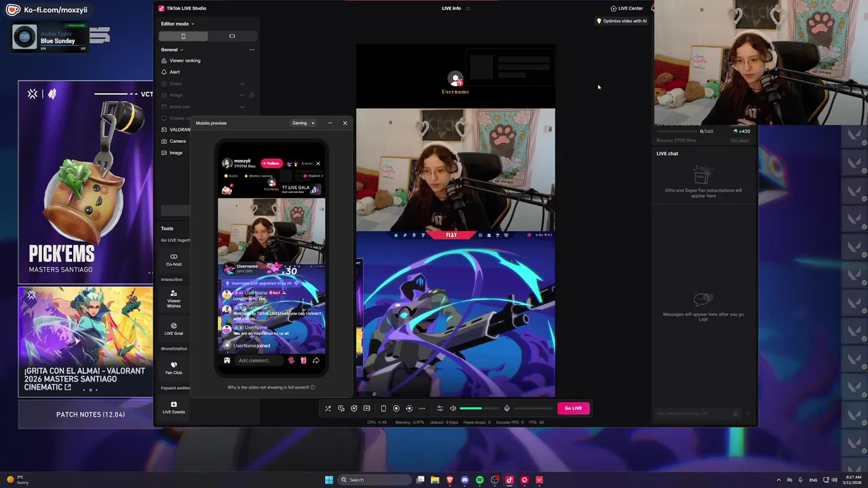Adjust the microphone volume slider
868x488 pixels.
click(533, 408)
